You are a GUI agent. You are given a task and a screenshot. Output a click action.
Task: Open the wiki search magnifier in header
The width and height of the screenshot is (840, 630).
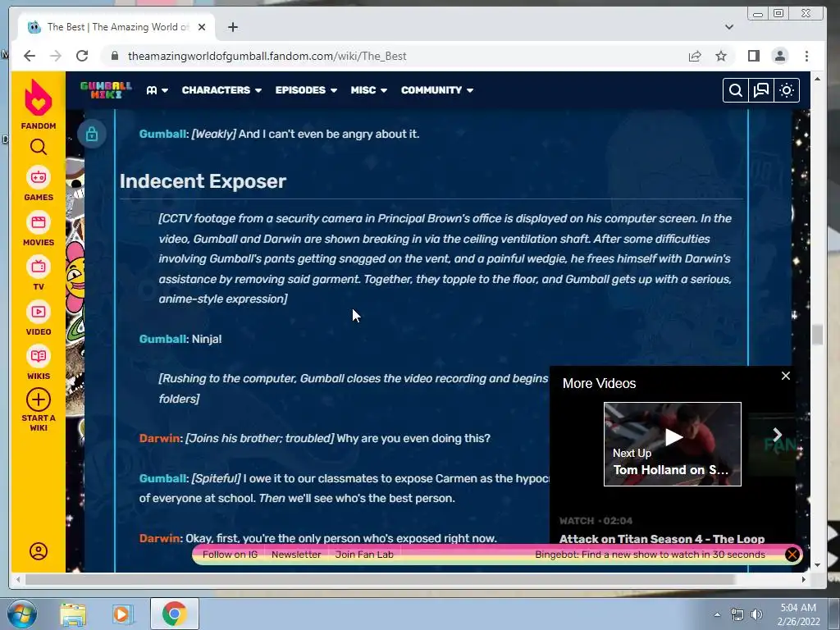(x=736, y=90)
